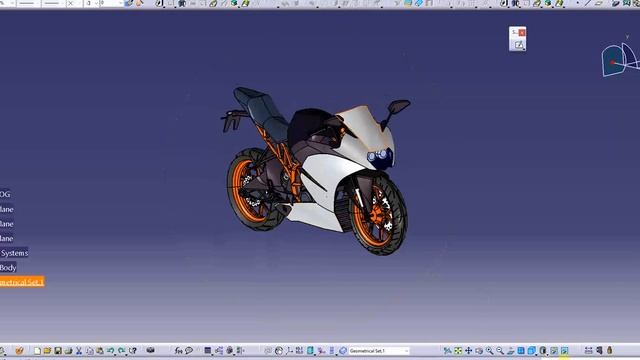Click the orange workbench icon
The width and height of the screenshot is (640, 360).
point(20,351)
